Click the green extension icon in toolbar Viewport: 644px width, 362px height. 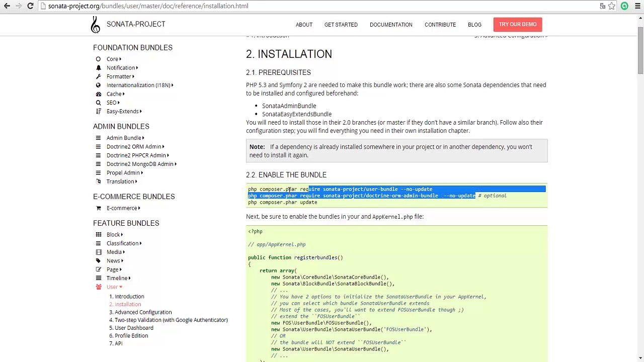click(624, 6)
